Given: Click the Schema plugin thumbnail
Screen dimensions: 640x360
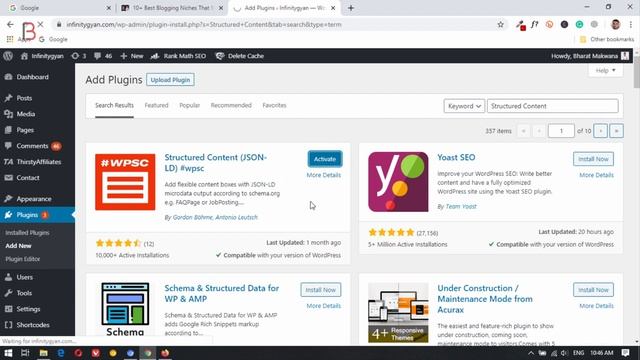Looking at the screenshot, I should (125, 309).
